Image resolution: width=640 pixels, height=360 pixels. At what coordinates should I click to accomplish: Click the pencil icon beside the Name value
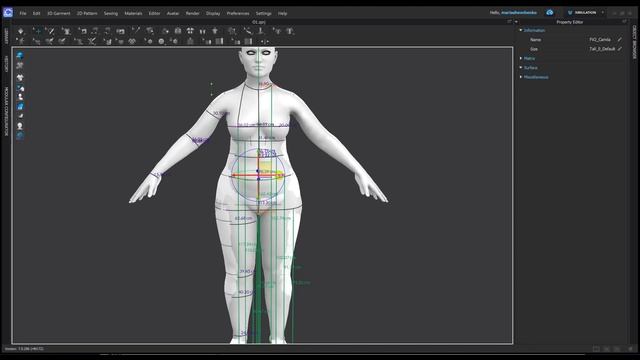(620, 40)
